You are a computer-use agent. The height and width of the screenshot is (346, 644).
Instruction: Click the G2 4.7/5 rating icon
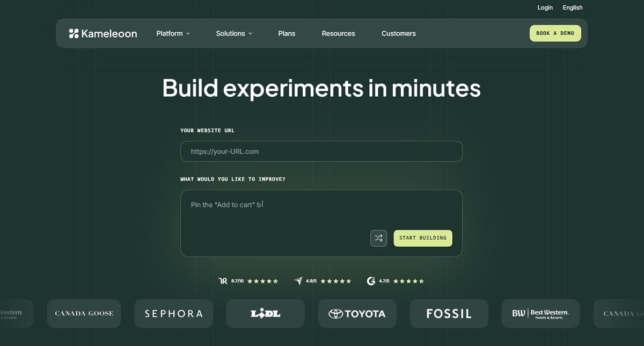[x=371, y=281]
